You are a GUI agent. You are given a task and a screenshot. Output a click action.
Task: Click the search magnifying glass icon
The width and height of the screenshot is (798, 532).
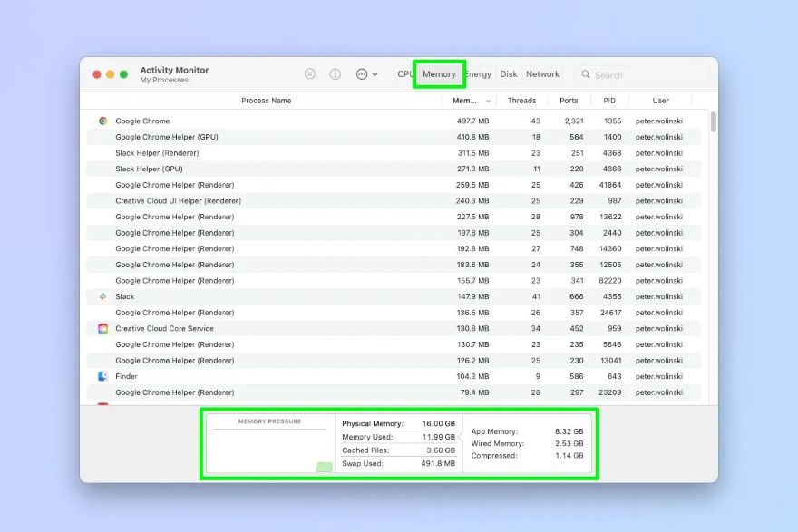tap(586, 75)
